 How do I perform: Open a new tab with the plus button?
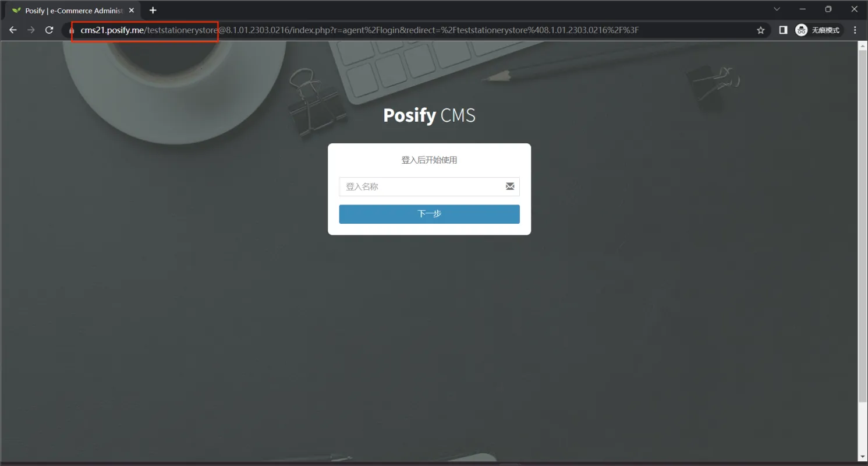(x=153, y=10)
